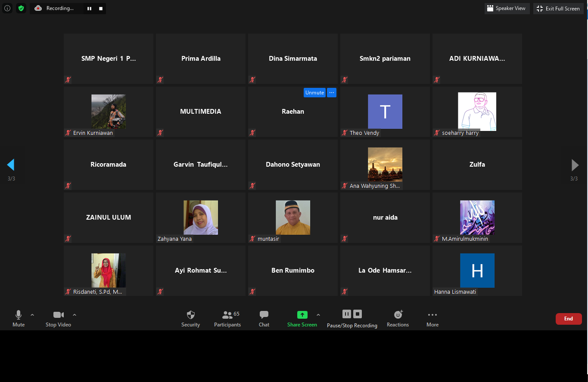Click the red End meeting button

(569, 319)
